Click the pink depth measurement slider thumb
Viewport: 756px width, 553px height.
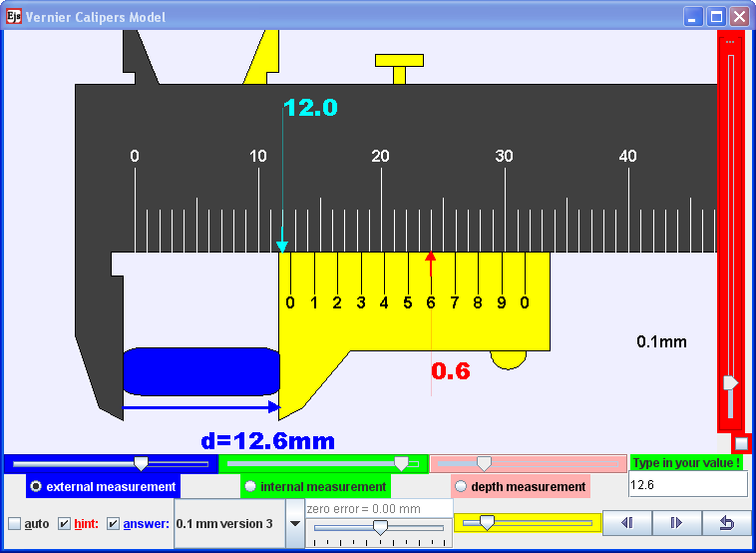[x=484, y=464]
